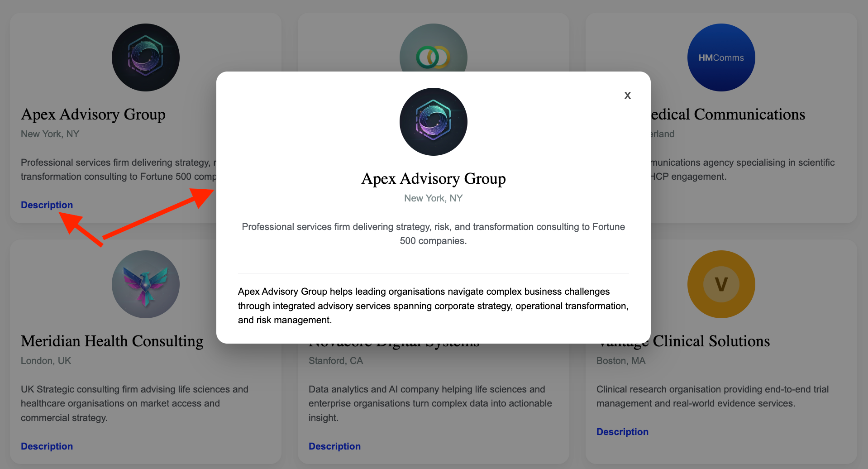This screenshot has width=868, height=469.
Task: Click the Clinical Solutions card heading
Action: pyautogui.click(x=711, y=341)
